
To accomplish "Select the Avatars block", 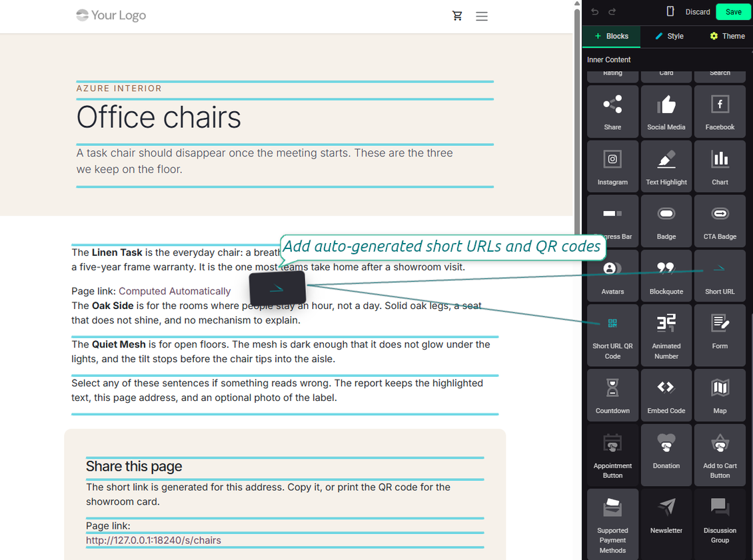I will (x=612, y=276).
